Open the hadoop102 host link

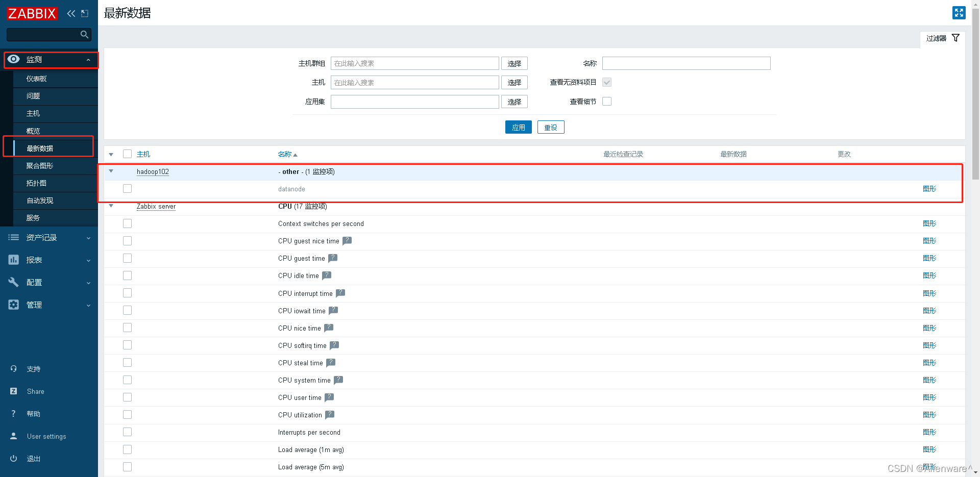(153, 171)
